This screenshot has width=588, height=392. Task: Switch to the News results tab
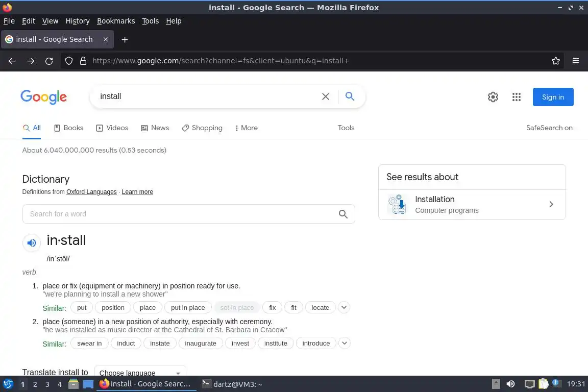point(155,128)
